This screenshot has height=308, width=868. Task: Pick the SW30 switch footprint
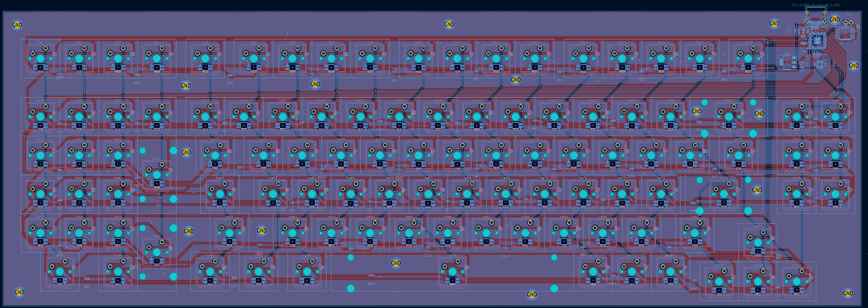point(477,117)
